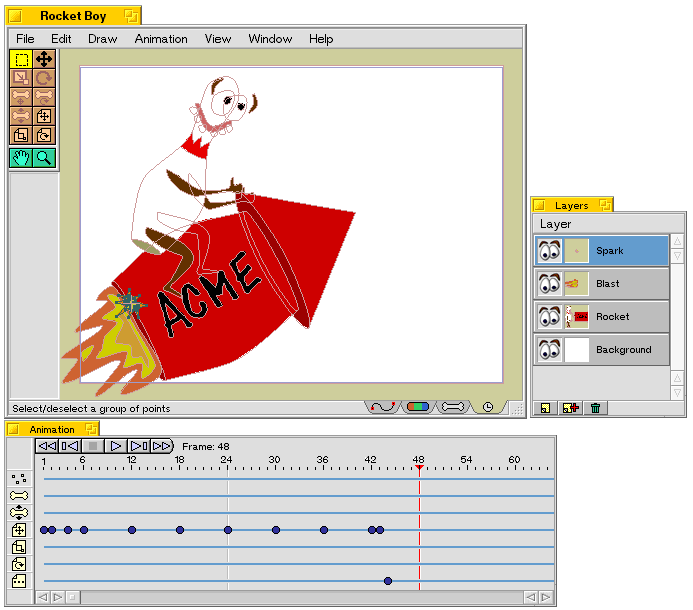693x610 pixels.
Task: Step back one frame
Action: coord(70,446)
